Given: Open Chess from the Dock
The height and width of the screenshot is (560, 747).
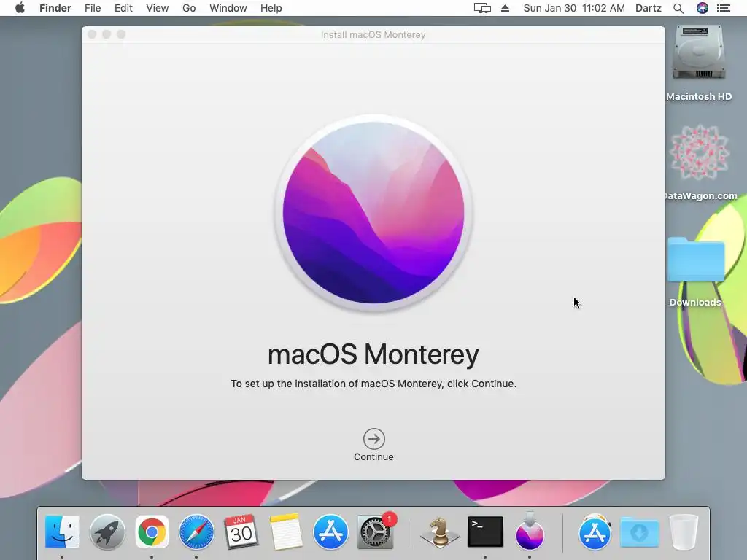Looking at the screenshot, I should pos(440,532).
